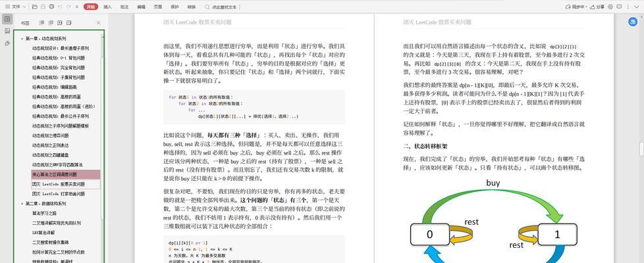Select bookmark 动态规划之正则表达
The image size is (644, 263).
point(51,145)
